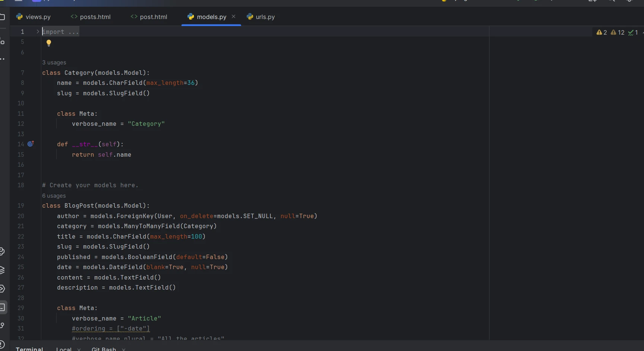Open the Layers tool window in sidebar
The width and height of the screenshot is (644, 351).
pyautogui.click(x=2, y=270)
